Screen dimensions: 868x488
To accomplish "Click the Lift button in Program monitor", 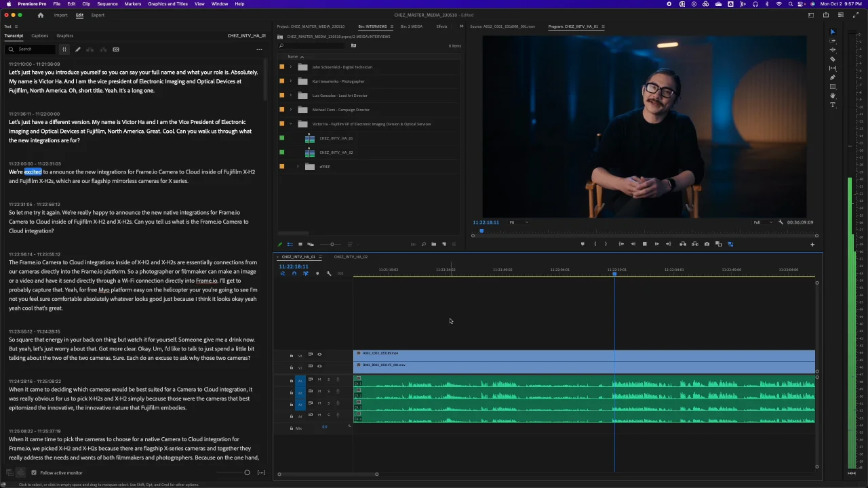I will 683,244.
